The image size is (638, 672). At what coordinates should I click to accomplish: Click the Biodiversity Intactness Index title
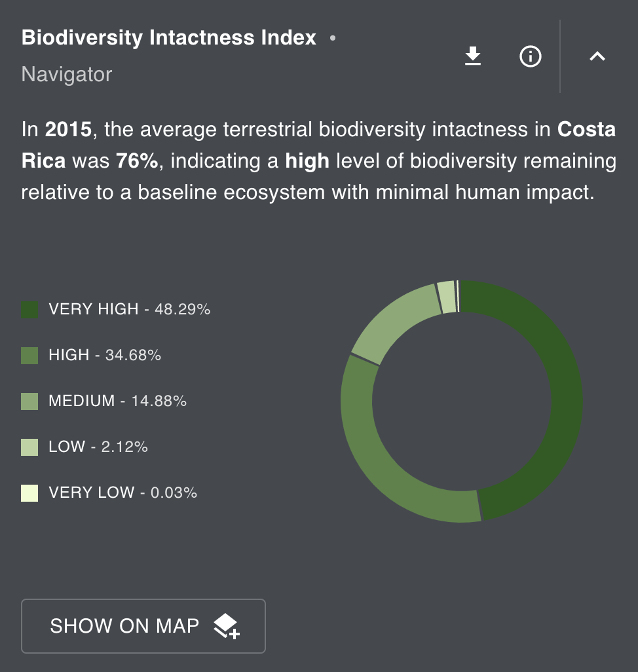[x=168, y=38]
